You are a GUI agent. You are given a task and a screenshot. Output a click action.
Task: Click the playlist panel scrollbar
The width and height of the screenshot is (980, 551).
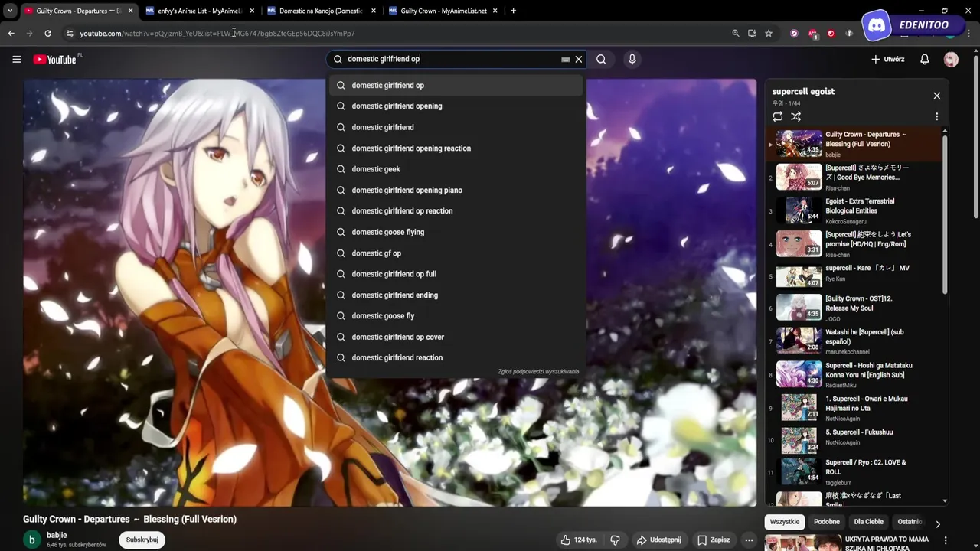click(x=945, y=214)
